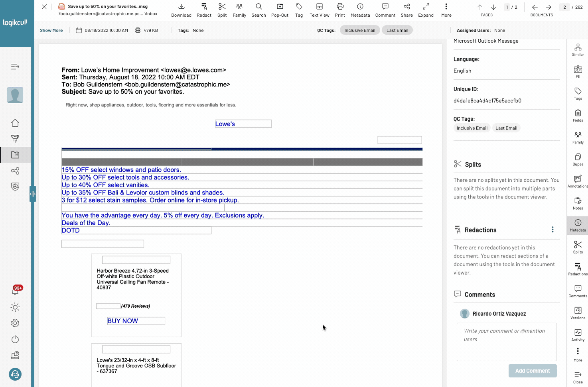
Task: Expand the left navigation menu
Action: [15, 67]
